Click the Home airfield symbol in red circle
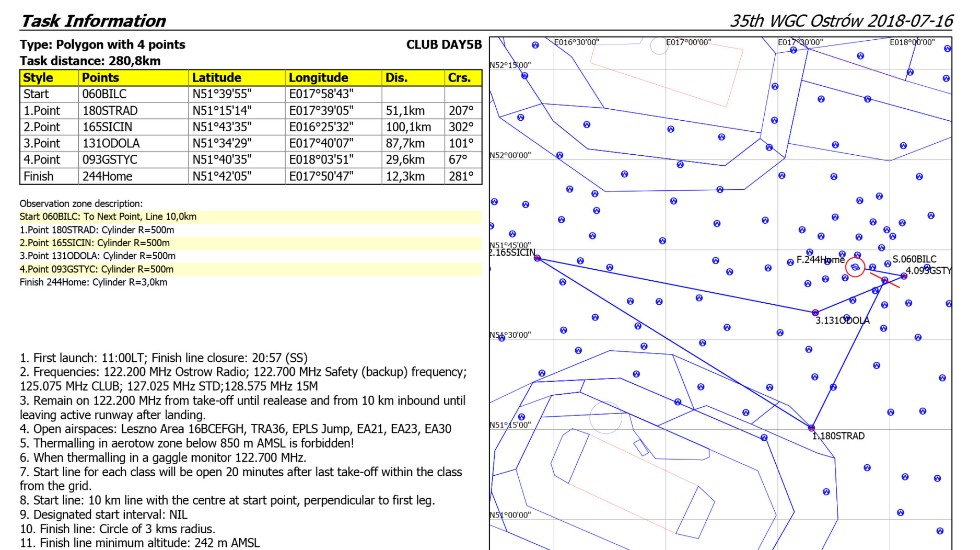 855,268
